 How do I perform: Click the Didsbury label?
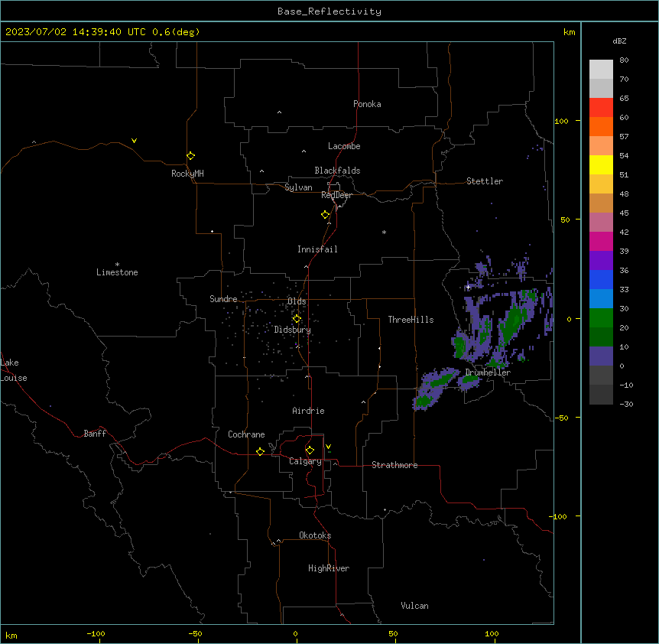(293, 330)
